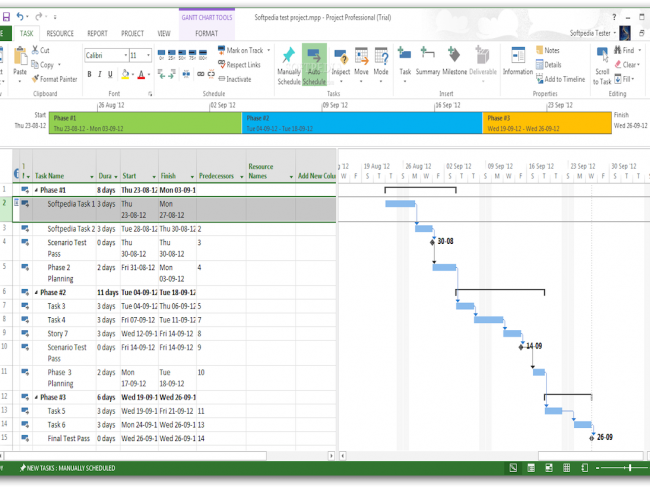
Task: Switch to the Resource ribbon tab
Action: (60, 33)
